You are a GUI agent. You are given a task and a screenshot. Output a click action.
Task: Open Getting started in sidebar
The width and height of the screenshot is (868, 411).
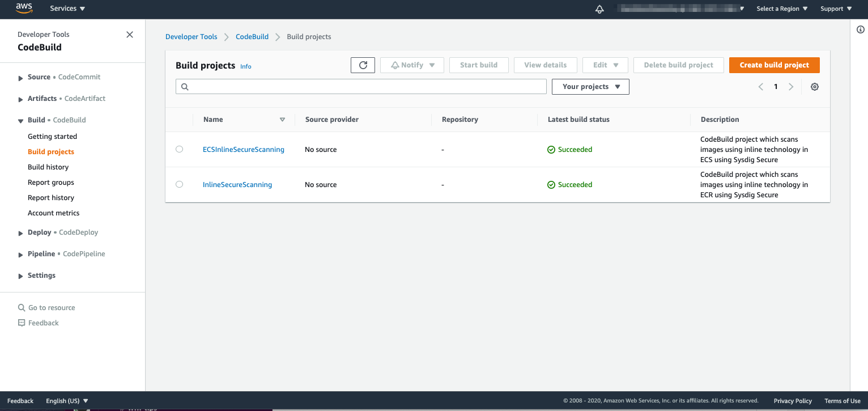tap(52, 137)
